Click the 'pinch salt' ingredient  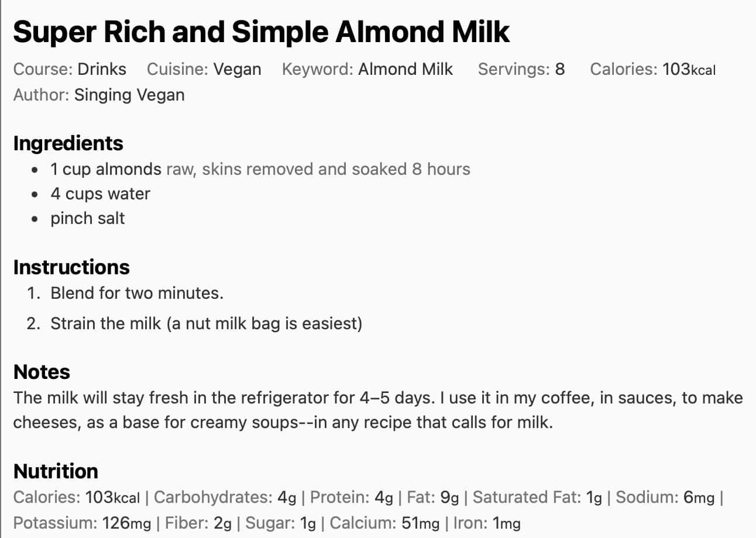(88, 219)
